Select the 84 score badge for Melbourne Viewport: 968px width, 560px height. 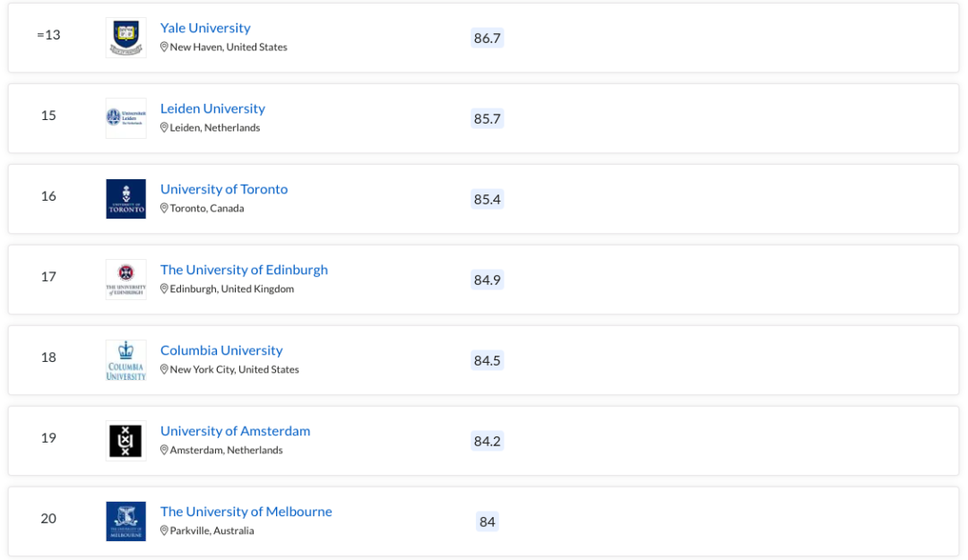(487, 522)
